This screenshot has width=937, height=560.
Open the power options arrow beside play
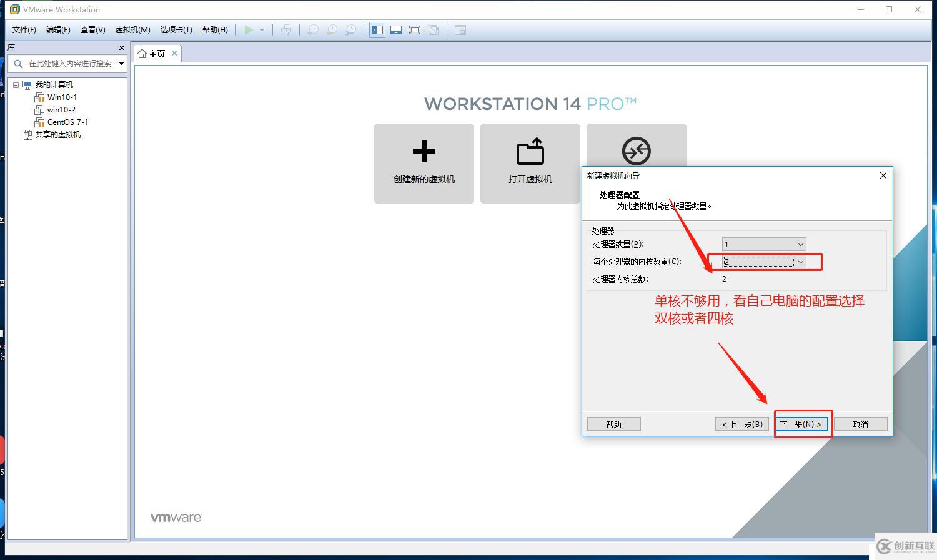[x=262, y=30]
